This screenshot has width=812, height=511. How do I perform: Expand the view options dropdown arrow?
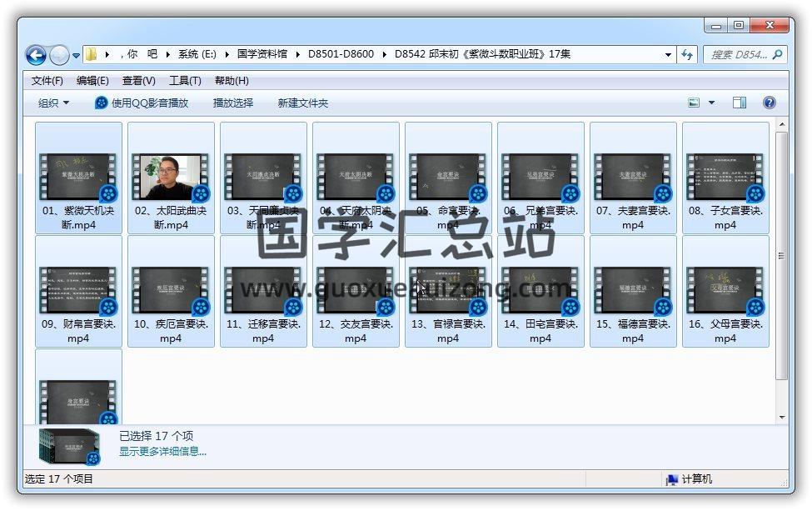[x=711, y=103]
